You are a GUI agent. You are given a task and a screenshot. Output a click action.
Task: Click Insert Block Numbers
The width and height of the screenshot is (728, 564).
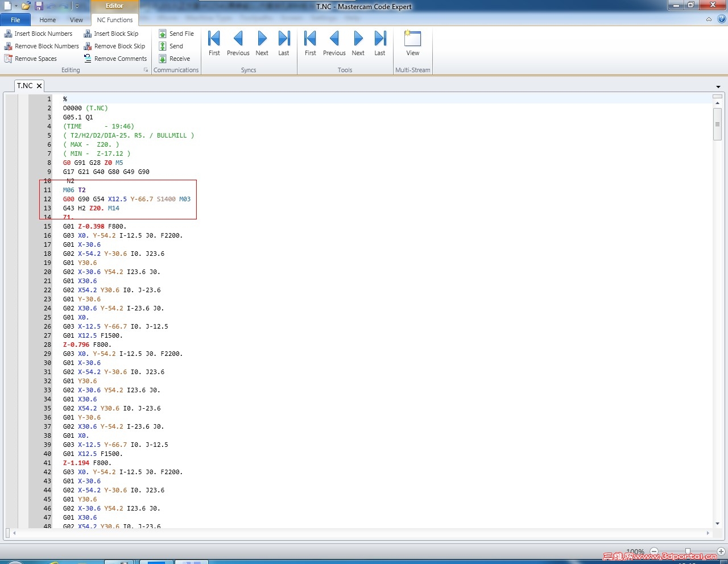pos(39,34)
